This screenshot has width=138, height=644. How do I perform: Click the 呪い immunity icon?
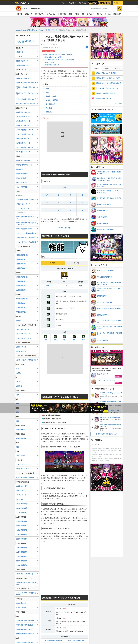point(65,337)
